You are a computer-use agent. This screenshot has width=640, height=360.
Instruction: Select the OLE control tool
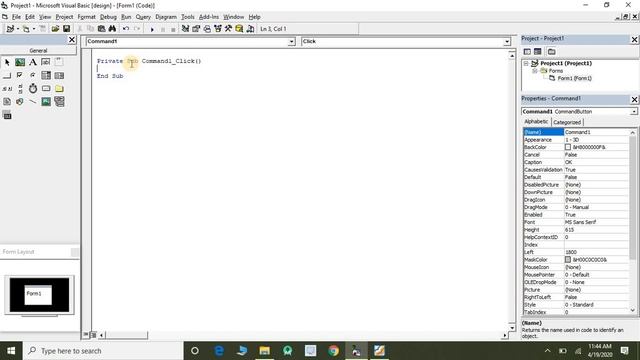click(x=7, y=116)
